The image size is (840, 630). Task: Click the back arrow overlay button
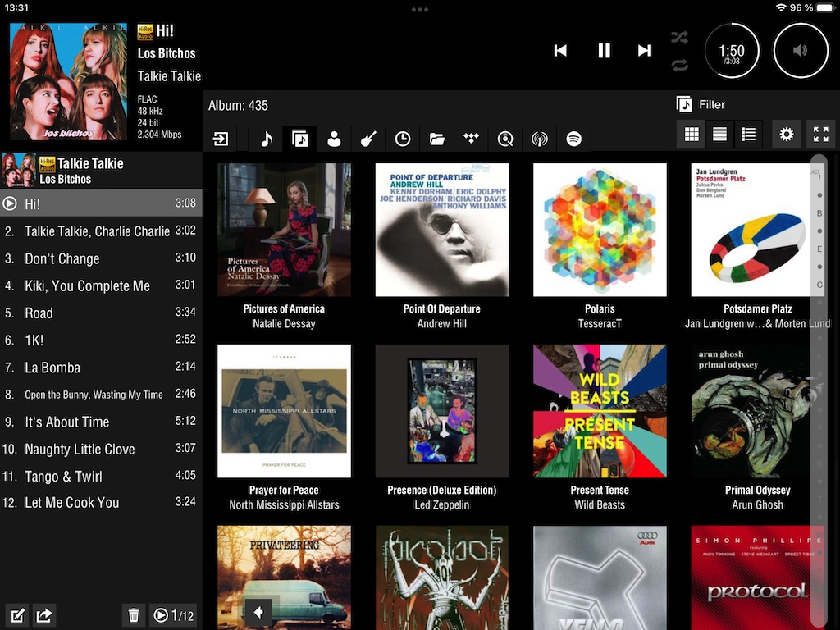(258, 612)
